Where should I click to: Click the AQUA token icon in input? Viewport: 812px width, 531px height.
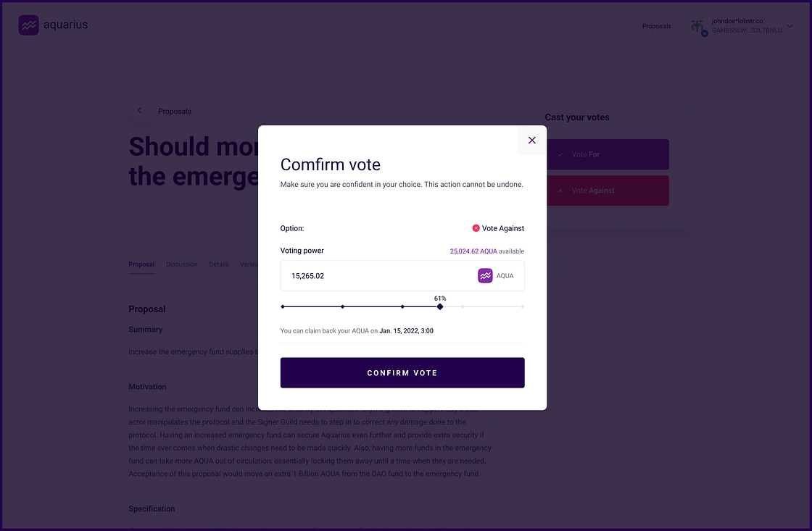[485, 276]
